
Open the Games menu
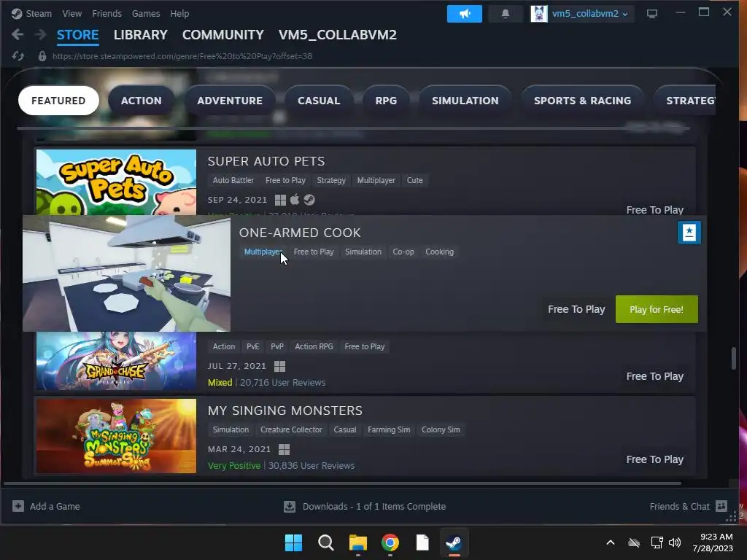point(146,13)
